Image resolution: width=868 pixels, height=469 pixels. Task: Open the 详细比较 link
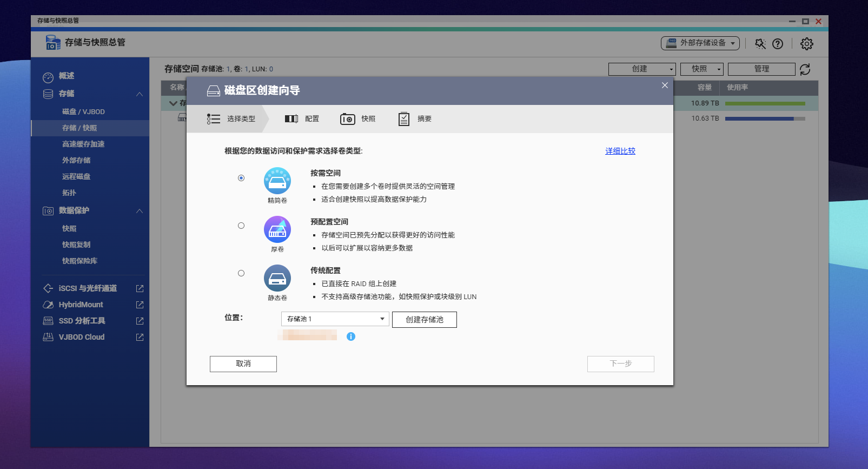[620, 151]
